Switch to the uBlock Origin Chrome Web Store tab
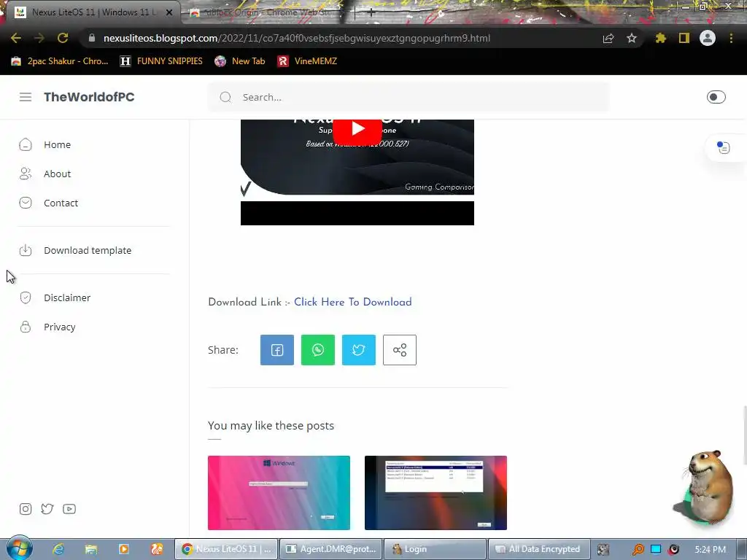The image size is (747, 560). point(267,12)
